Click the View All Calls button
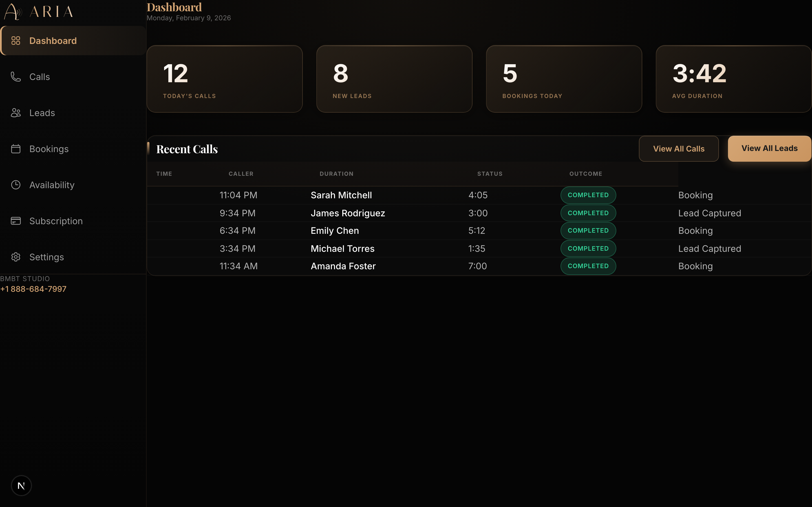 [x=678, y=148]
